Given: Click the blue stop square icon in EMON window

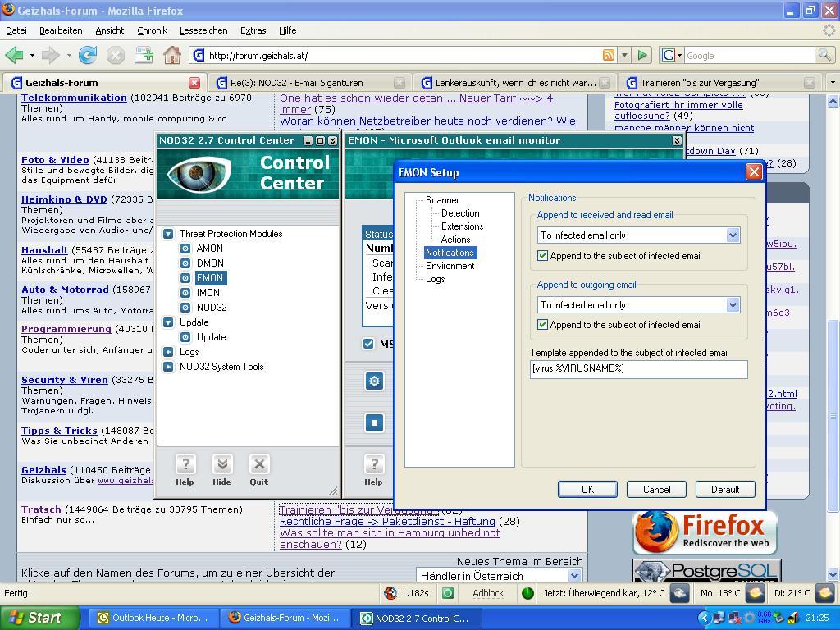Looking at the screenshot, I should coord(374,422).
